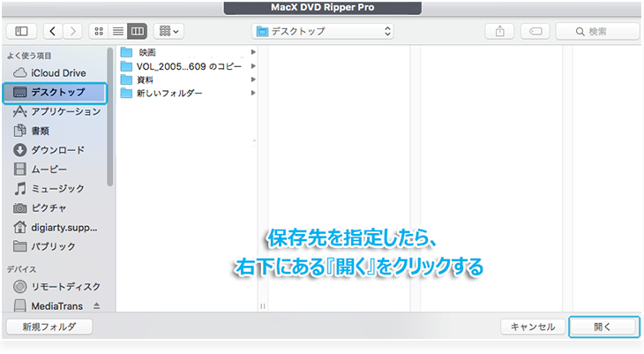This screenshot has width=644, height=354.
Task: Go forward with the right arrow button
Action: click(x=72, y=31)
